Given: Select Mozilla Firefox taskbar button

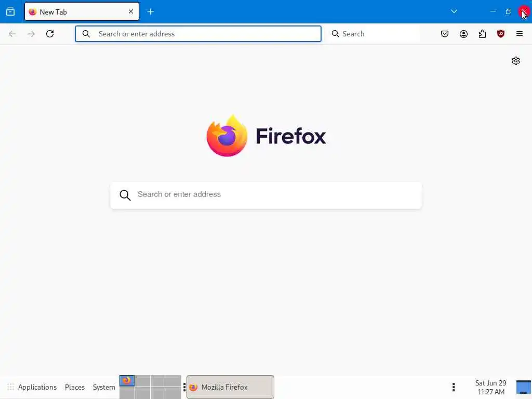Looking at the screenshot, I should click(x=230, y=387).
